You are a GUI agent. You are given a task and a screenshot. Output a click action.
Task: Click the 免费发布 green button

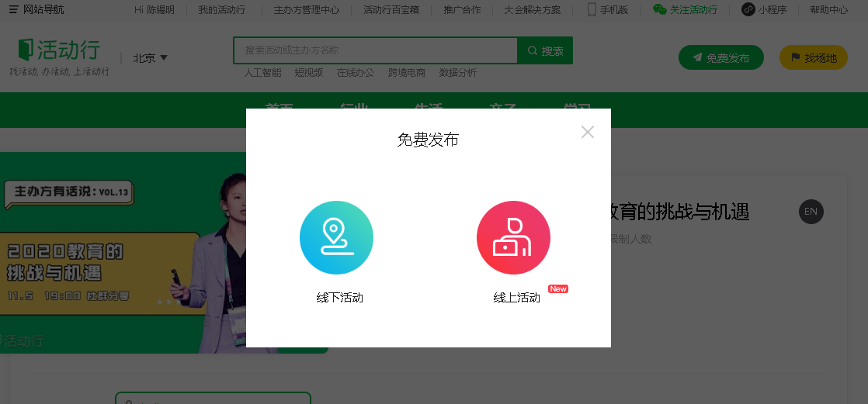coord(720,57)
